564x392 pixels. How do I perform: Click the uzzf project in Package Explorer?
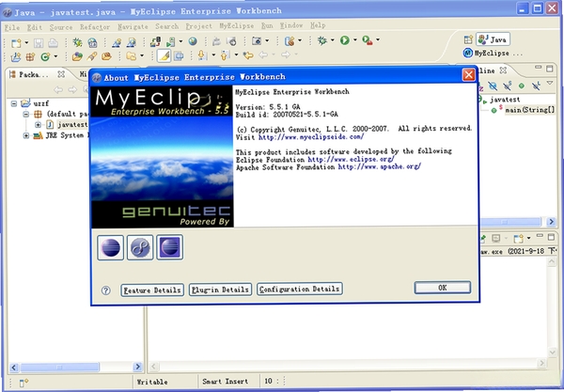(40, 103)
